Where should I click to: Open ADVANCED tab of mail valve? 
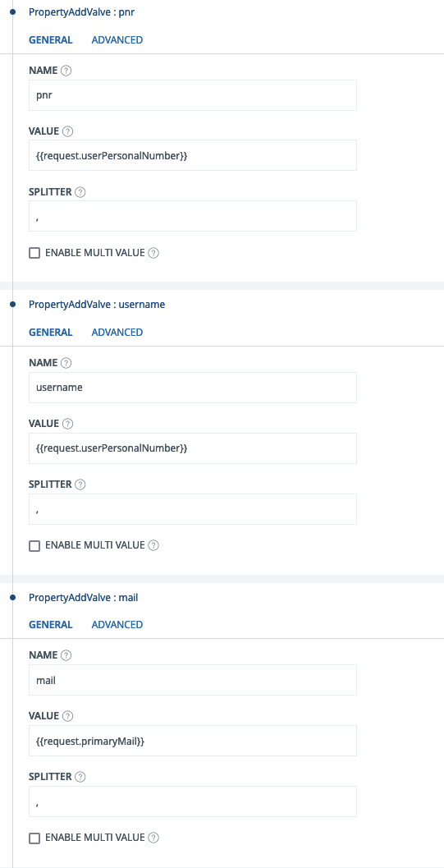pos(117,624)
